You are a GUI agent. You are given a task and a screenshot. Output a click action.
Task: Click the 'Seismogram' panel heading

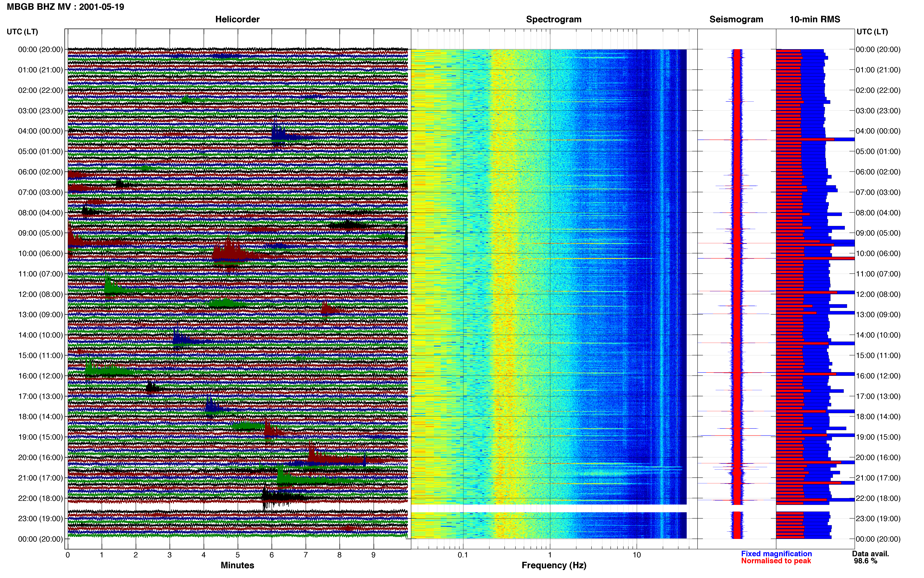(x=736, y=20)
